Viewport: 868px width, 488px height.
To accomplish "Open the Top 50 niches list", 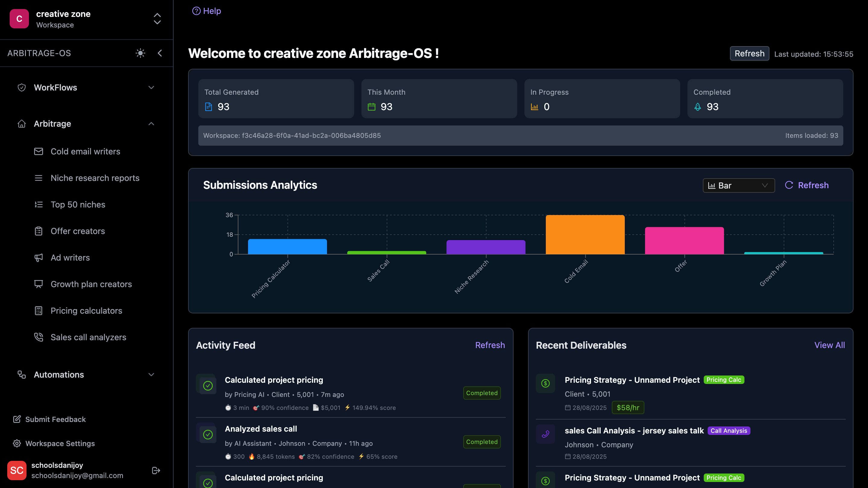I will tap(78, 204).
